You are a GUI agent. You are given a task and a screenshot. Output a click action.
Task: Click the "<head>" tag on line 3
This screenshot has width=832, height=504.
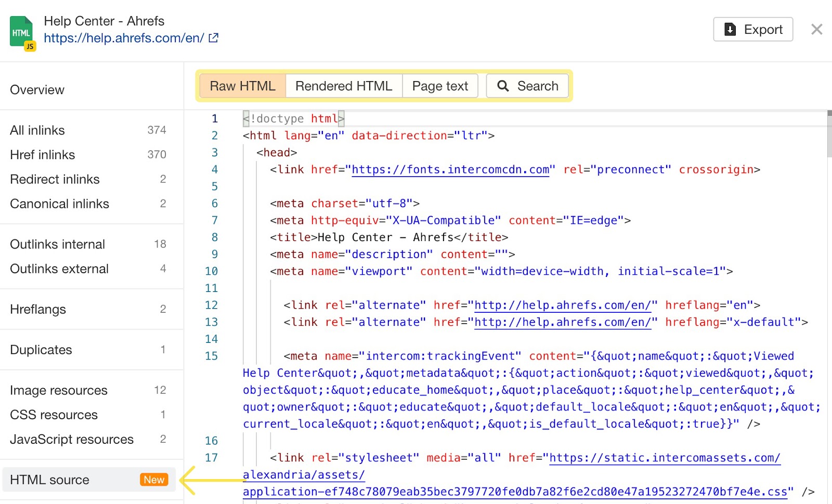[277, 153]
